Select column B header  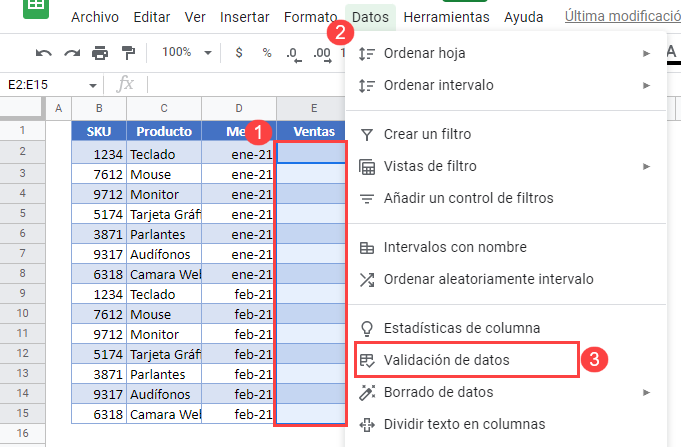[x=99, y=109]
